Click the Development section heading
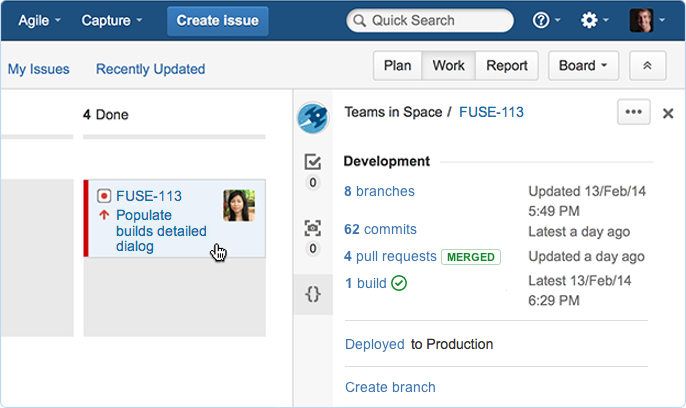 387,161
